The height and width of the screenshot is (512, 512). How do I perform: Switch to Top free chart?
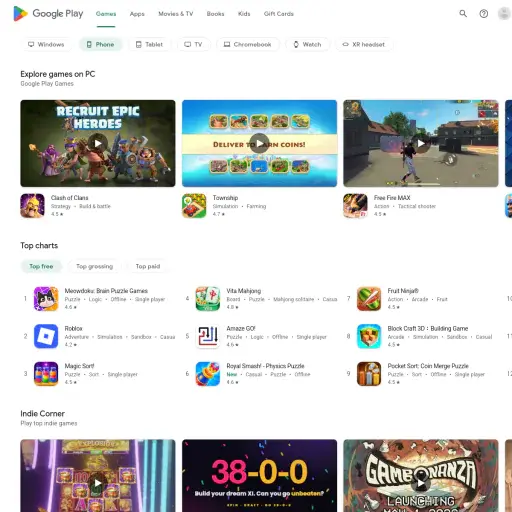pyautogui.click(x=41, y=266)
